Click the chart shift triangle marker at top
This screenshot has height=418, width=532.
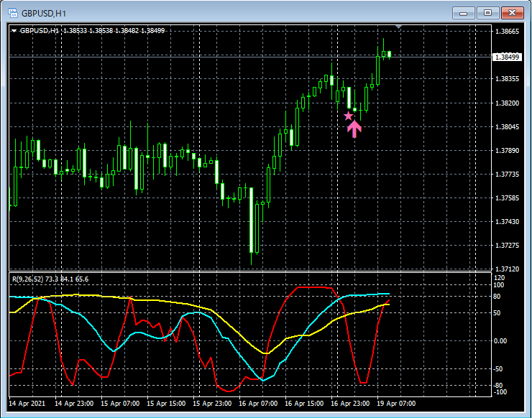coord(399,27)
